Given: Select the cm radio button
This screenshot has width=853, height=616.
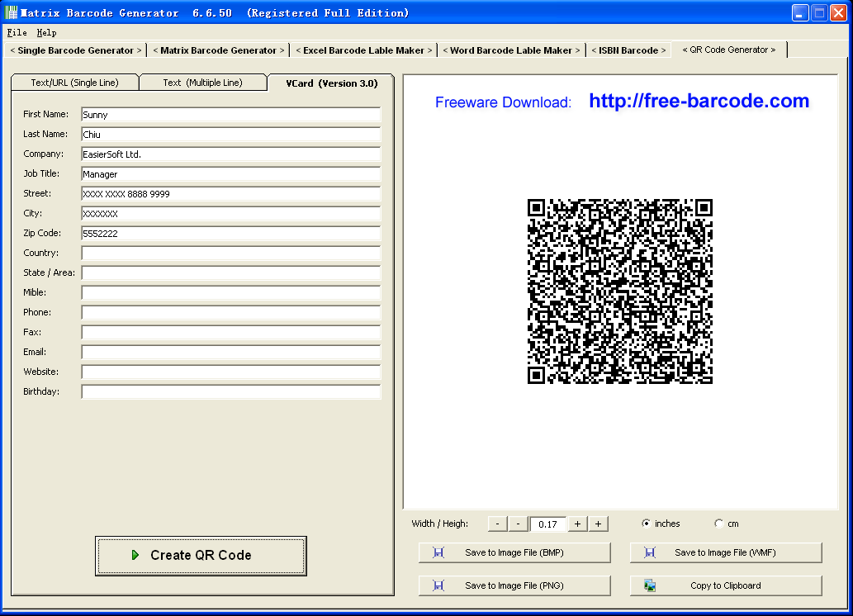Looking at the screenshot, I should pyautogui.click(x=718, y=524).
